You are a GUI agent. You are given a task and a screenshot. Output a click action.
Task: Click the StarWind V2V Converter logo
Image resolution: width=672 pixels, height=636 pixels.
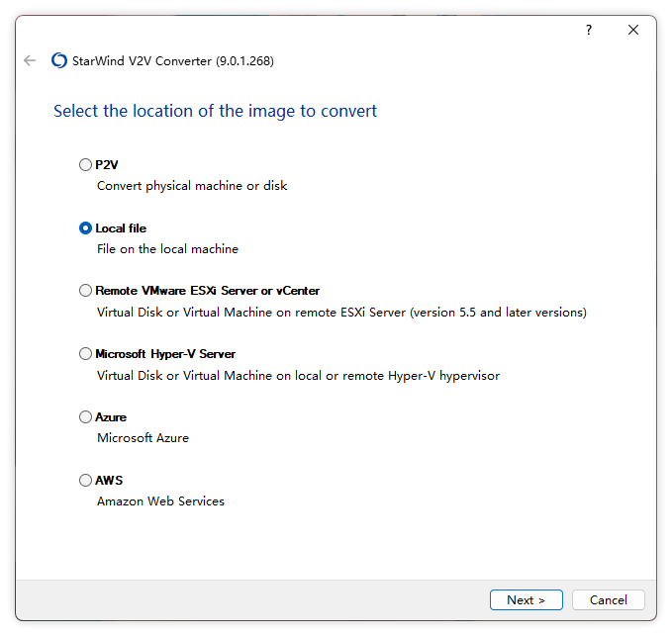click(59, 61)
